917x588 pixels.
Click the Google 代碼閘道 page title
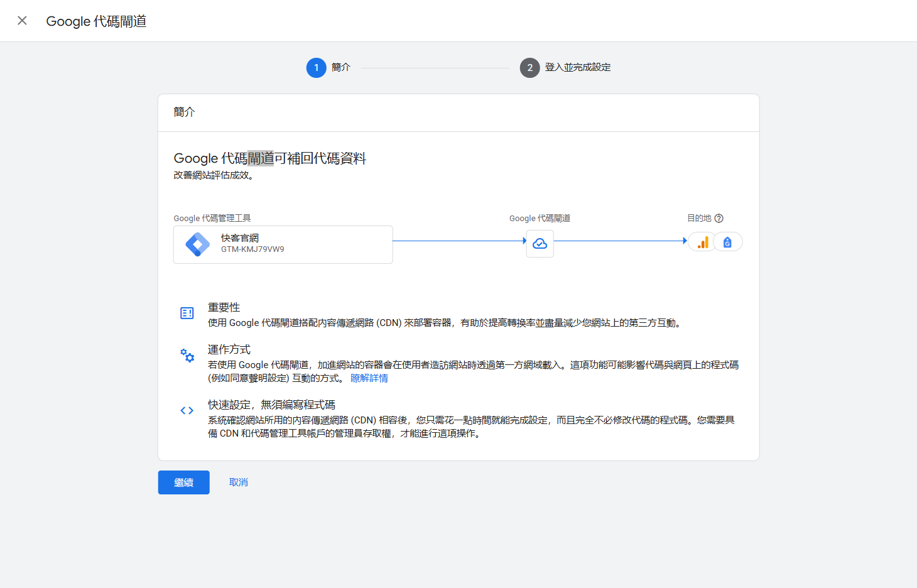tap(96, 21)
